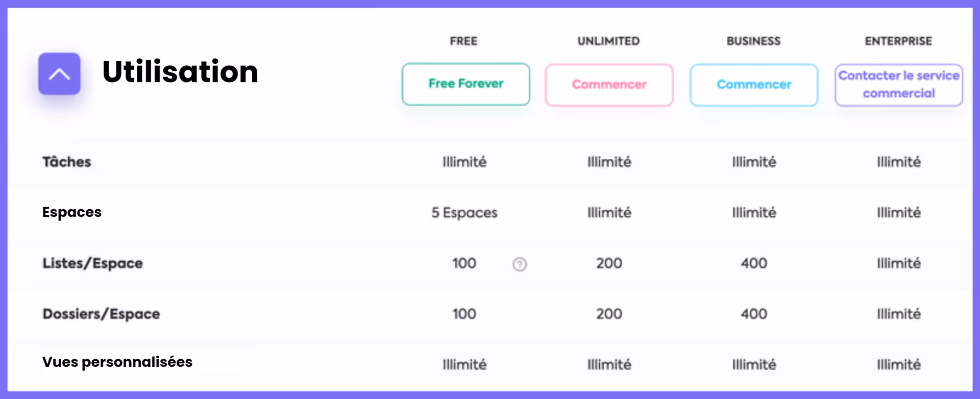
Task: Click the help icon beside Listes/Espace 100
Action: click(520, 264)
